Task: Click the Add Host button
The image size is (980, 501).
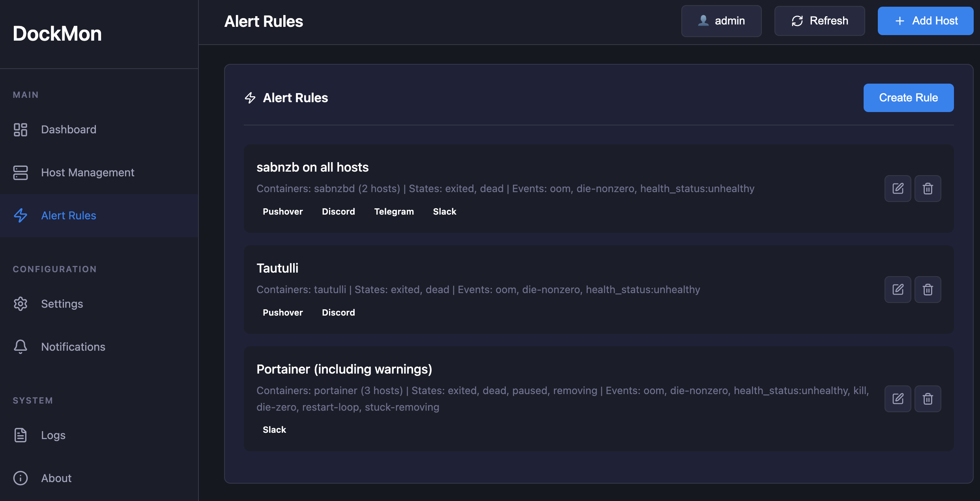Action: coord(925,21)
